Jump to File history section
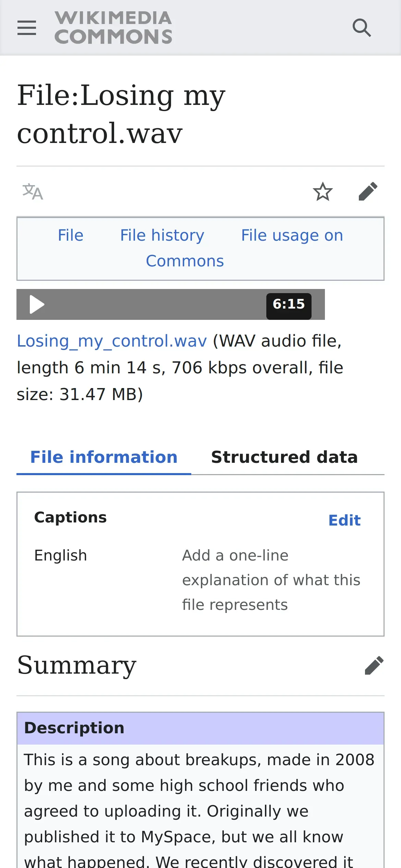The height and width of the screenshot is (868, 401). tap(162, 236)
